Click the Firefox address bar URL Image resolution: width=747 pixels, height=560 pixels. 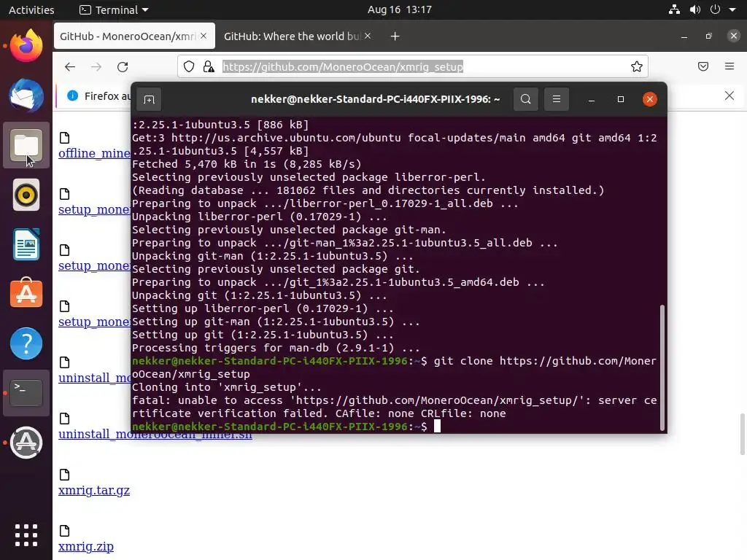pyautogui.click(x=343, y=66)
